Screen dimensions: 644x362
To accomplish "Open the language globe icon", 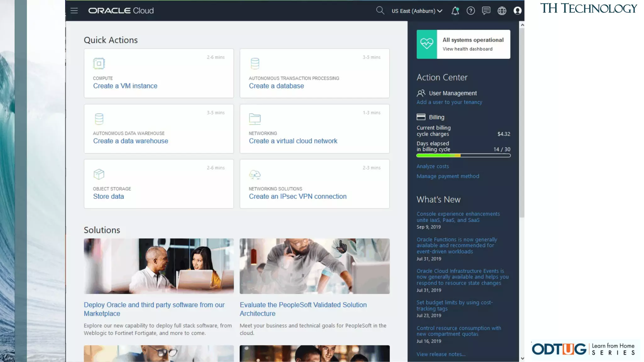I will [x=502, y=11].
